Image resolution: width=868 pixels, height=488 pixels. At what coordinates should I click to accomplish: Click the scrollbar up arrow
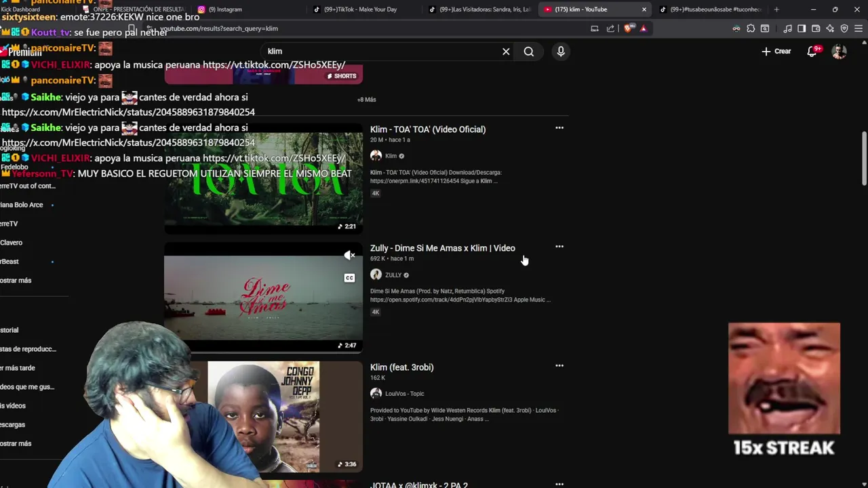pos(863,42)
